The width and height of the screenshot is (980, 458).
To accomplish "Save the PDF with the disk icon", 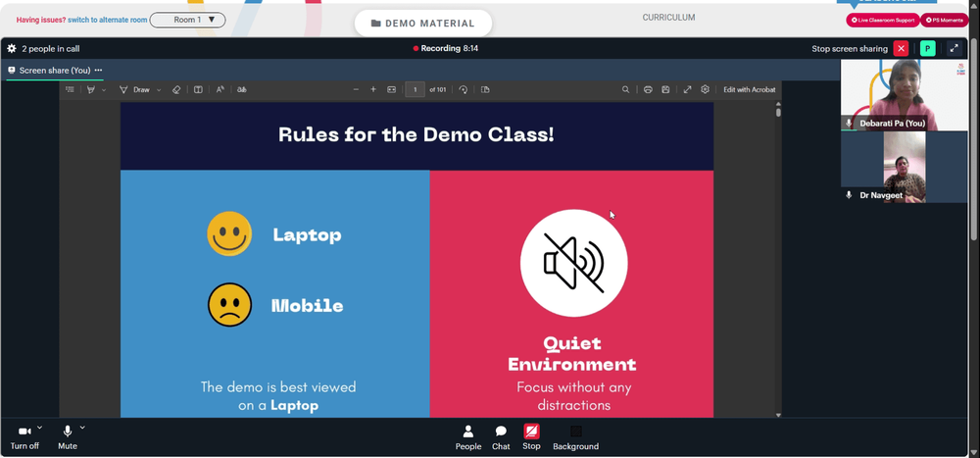I will (665, 89).
